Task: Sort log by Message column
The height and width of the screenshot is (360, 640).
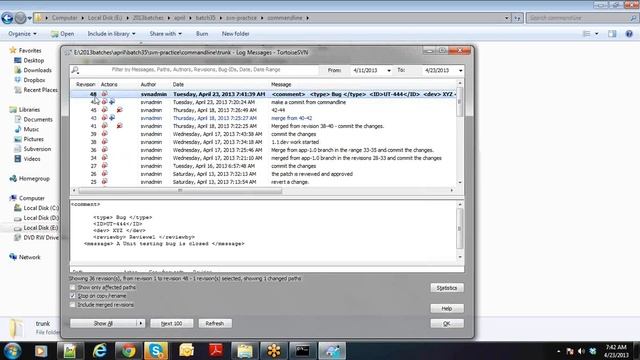Action: point(281,84)
